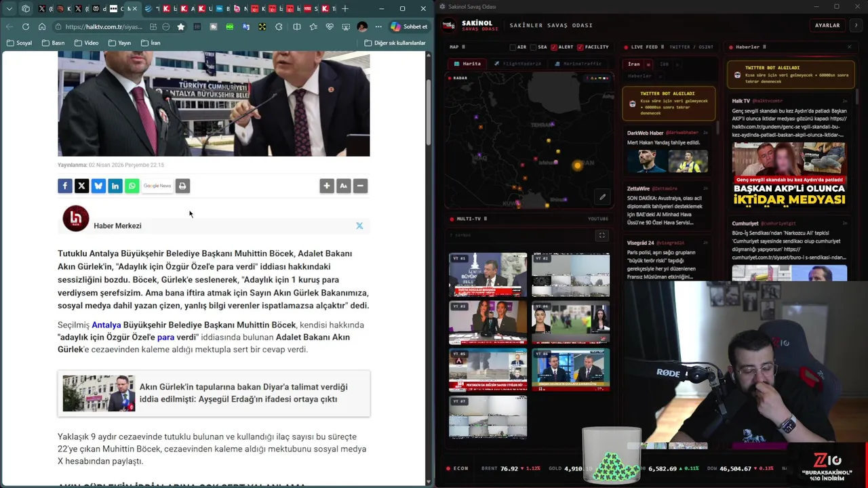The image size is (868, 488).
Task: Open the translate extension icon
Action: [246, 26]
